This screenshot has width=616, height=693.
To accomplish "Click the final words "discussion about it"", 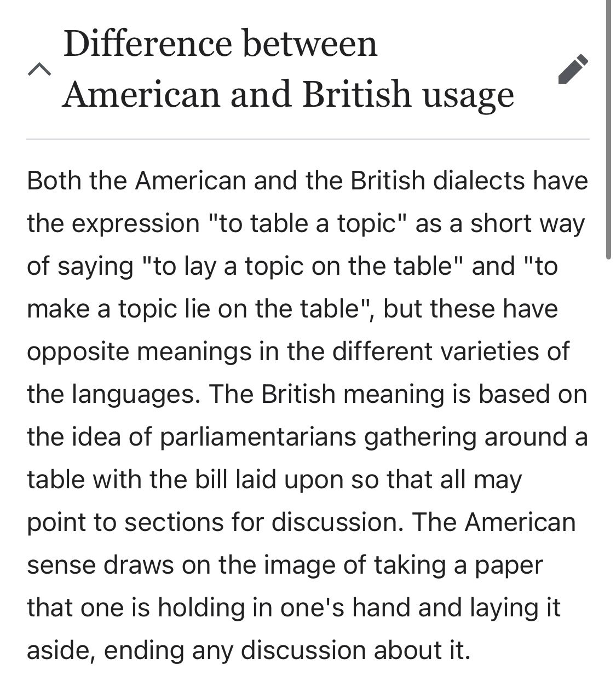I will [355, 650].
